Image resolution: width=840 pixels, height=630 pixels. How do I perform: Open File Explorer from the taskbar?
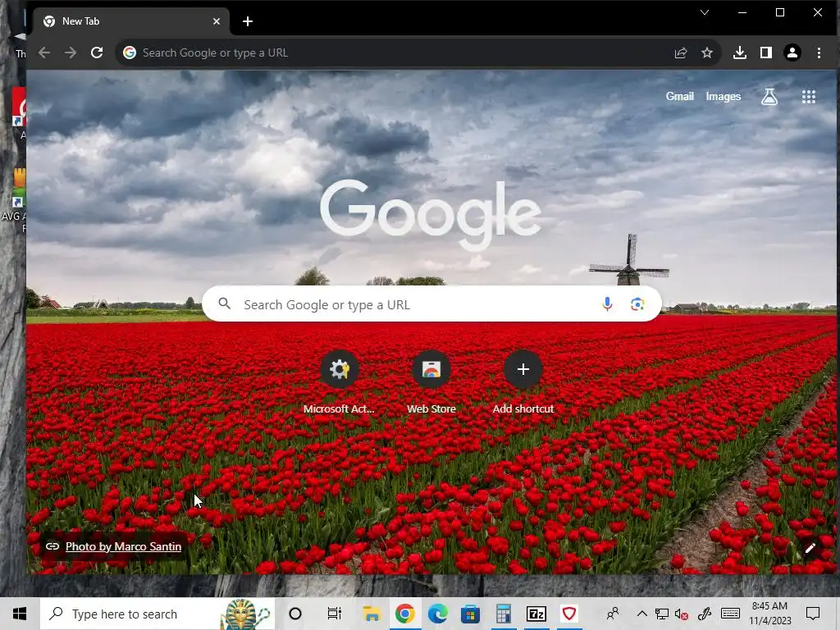tap(372, 614)
